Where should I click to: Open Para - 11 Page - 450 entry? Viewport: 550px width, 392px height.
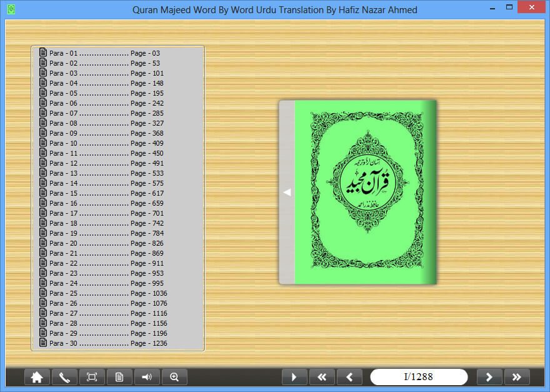point(101,153)
